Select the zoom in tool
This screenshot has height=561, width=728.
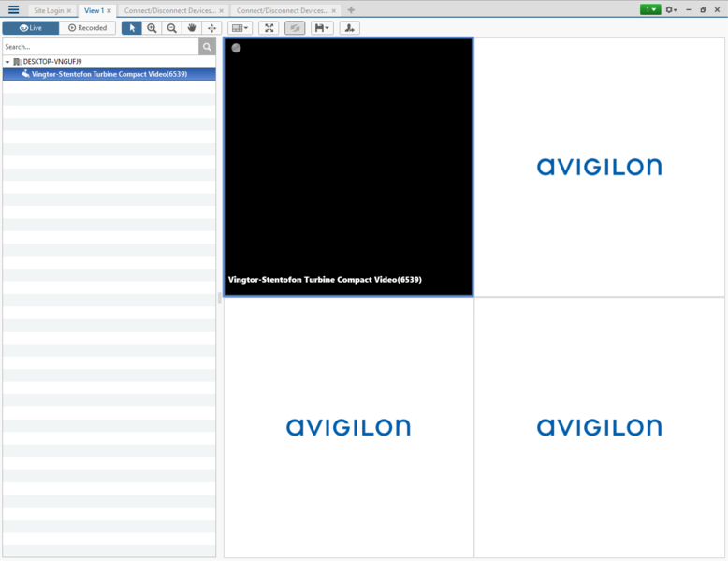[x=152, y=28]
